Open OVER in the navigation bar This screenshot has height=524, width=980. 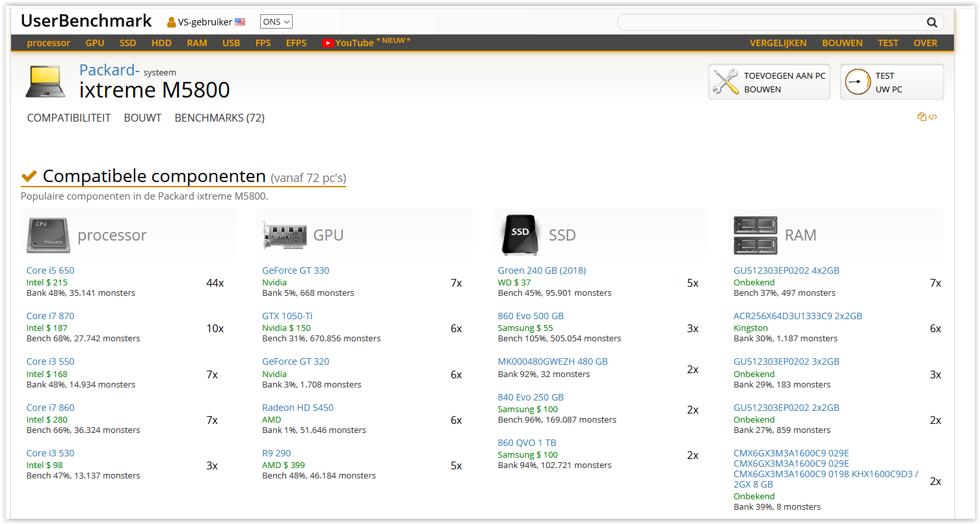click(925, 43)
